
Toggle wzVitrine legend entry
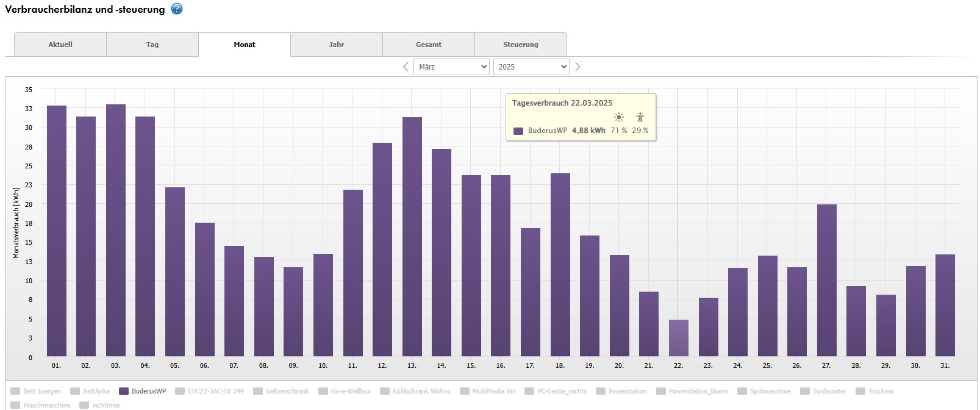point(99,405)
